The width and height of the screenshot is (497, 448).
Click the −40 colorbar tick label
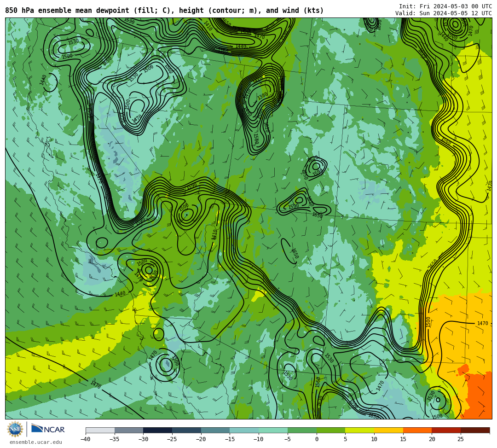pyautogui.click(x=86, y=439)
